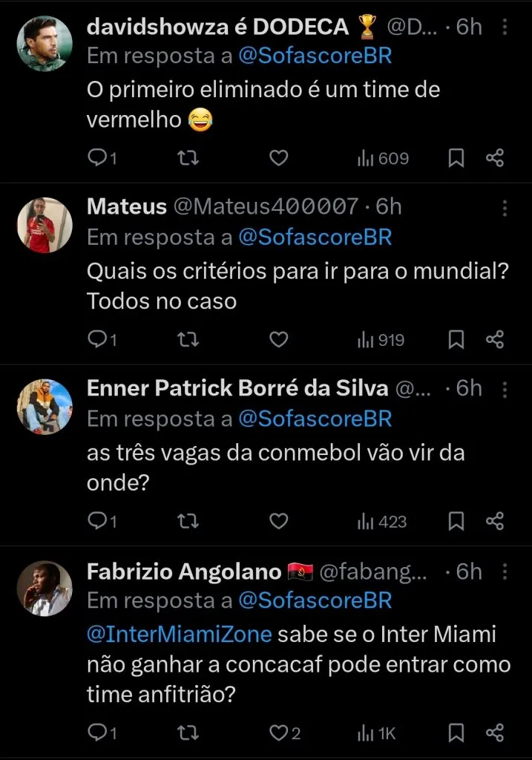This screenshot has height=760, width=532.
Task: Like Fabrizio Angolano's Inter Miami tweet
Action: coord(278,733)
